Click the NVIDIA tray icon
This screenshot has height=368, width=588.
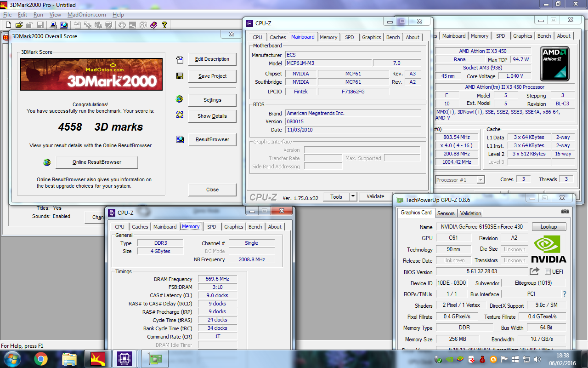pos(449,359)
